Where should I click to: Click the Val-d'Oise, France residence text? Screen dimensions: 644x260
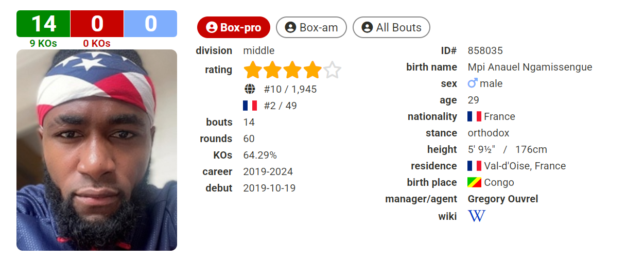click(x=525, y=166)
